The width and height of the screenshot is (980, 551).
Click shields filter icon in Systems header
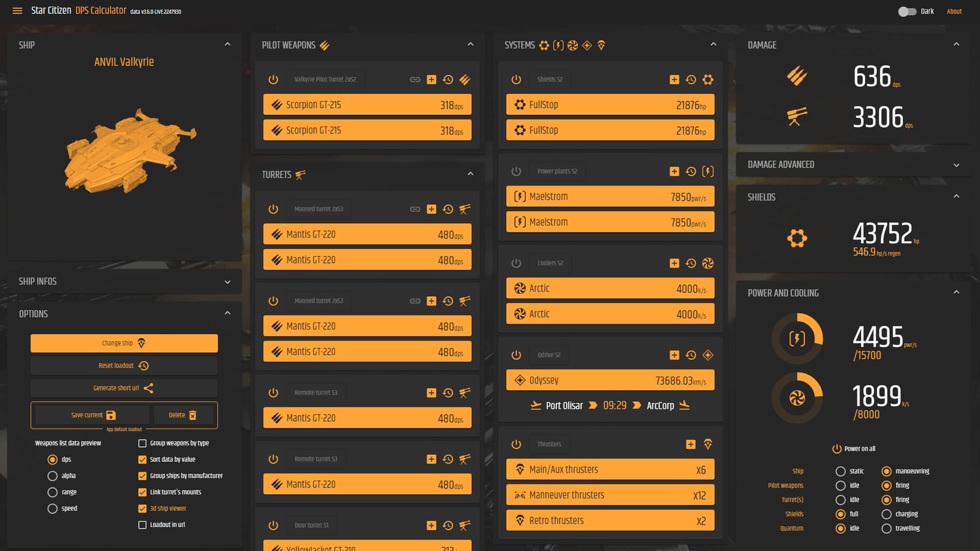tap(544, 45)
